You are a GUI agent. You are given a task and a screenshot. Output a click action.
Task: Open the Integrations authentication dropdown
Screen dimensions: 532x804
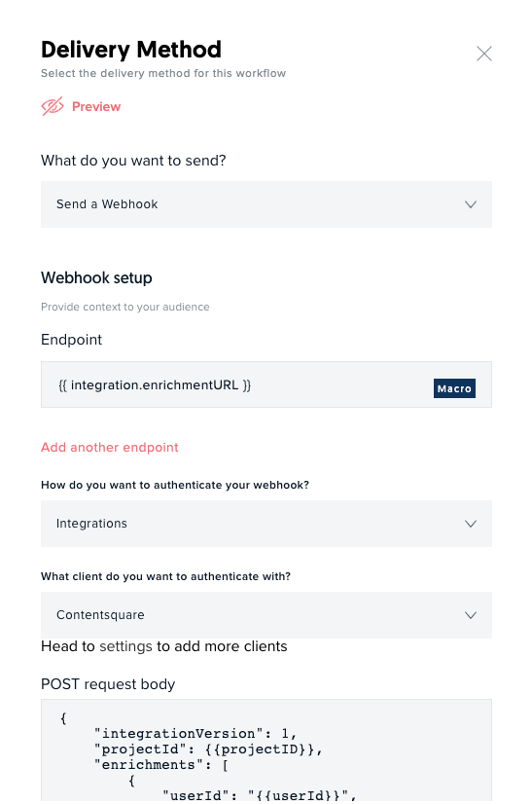click(266, 524)
